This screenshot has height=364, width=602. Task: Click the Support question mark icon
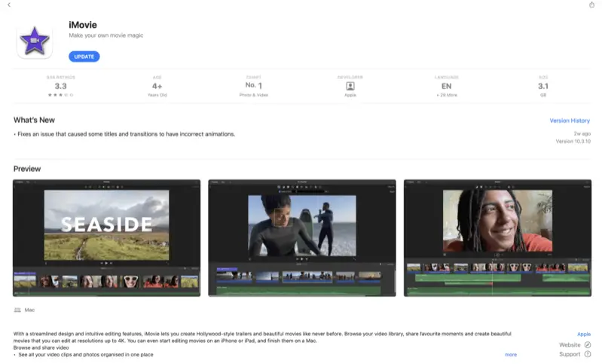click(588, 354)
